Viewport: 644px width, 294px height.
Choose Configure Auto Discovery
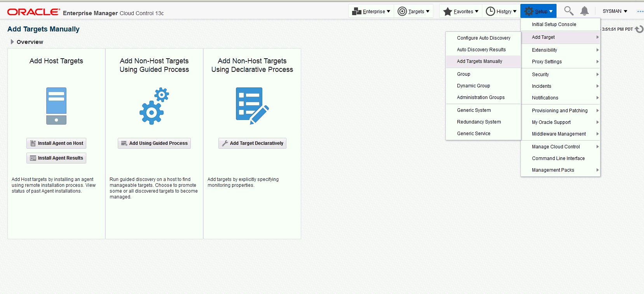(483, 38)
